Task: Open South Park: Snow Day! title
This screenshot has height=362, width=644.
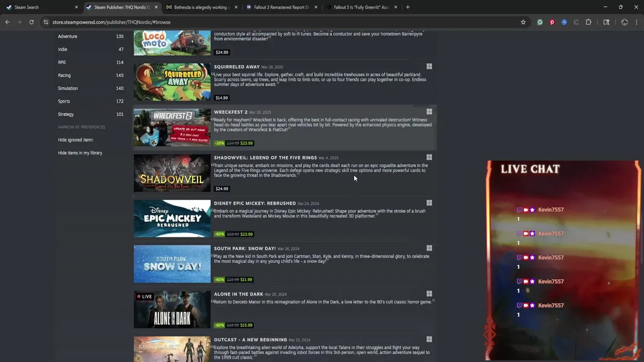Action: pyautogui.click(x=245, y=248)
